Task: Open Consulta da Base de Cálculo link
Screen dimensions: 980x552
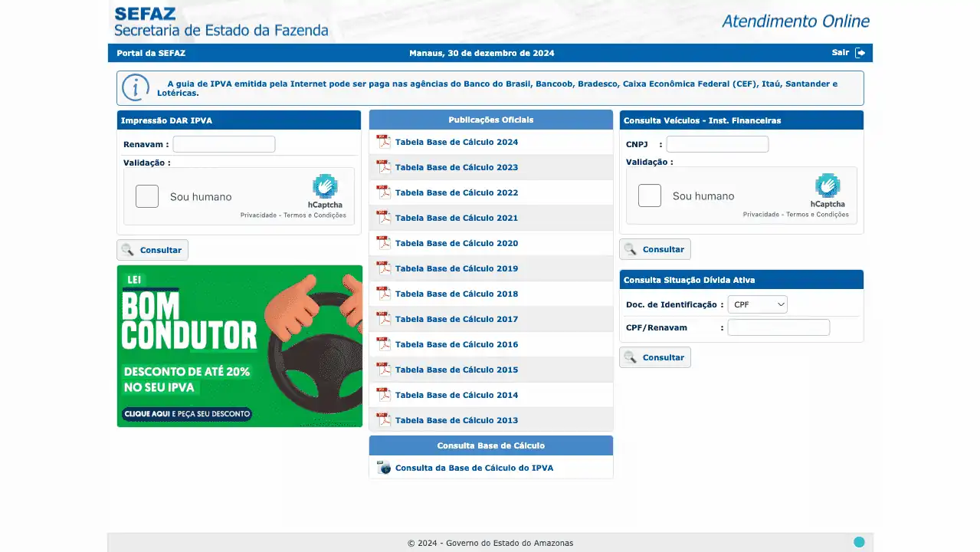Action: (x=474, y=468)
